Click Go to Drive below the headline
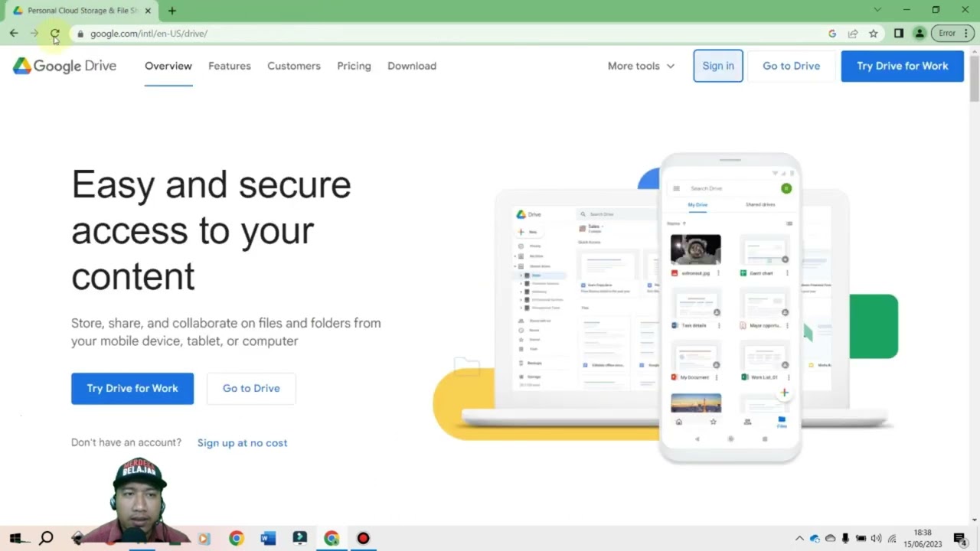980x551 pixels. pos(251,388)
